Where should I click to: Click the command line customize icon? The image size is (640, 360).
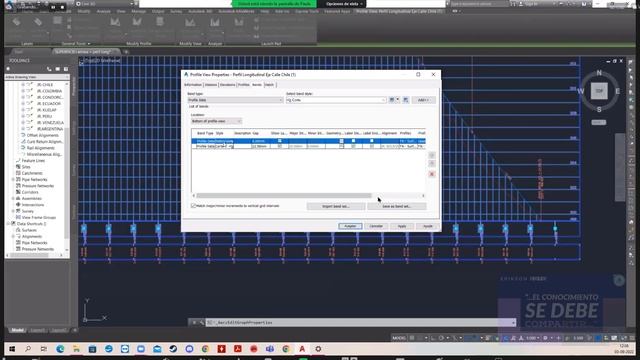202,322
